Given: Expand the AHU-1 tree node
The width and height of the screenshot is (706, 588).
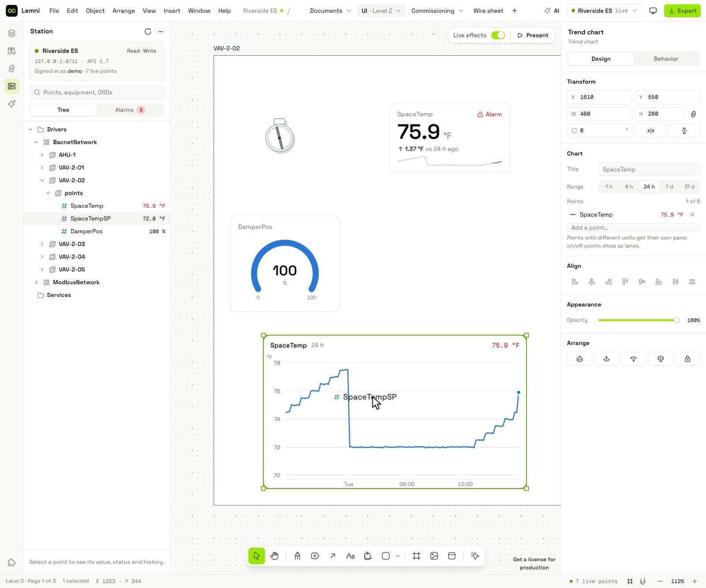Looking at the screenshot, I should coord(42,155).
